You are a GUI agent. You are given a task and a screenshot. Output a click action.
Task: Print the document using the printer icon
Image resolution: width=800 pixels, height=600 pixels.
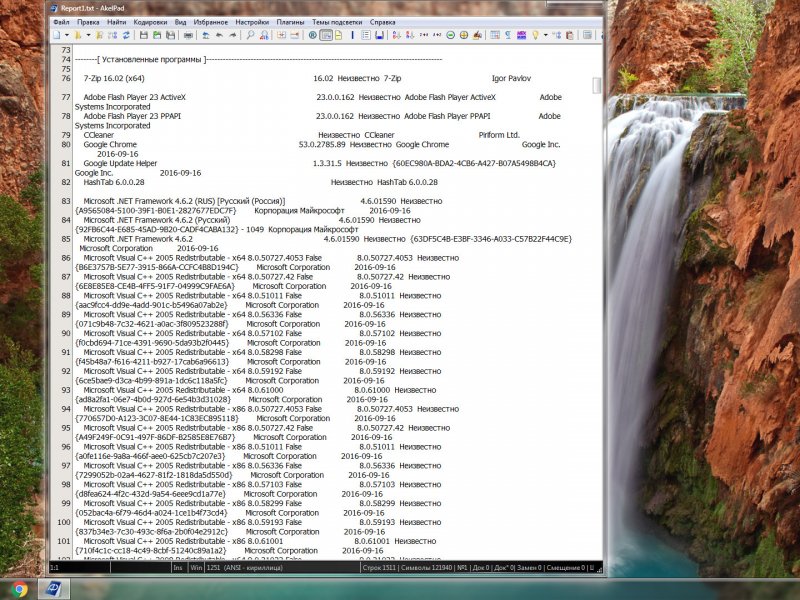point(188,35)
